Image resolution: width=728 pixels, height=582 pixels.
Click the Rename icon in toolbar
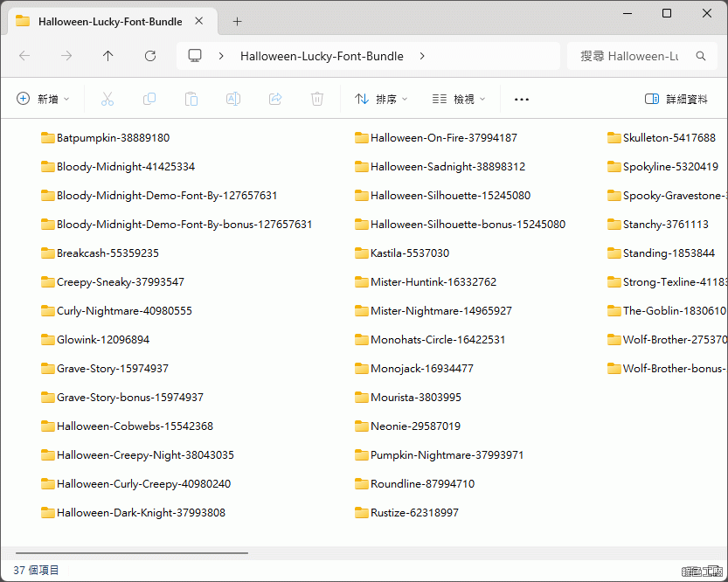233,99
